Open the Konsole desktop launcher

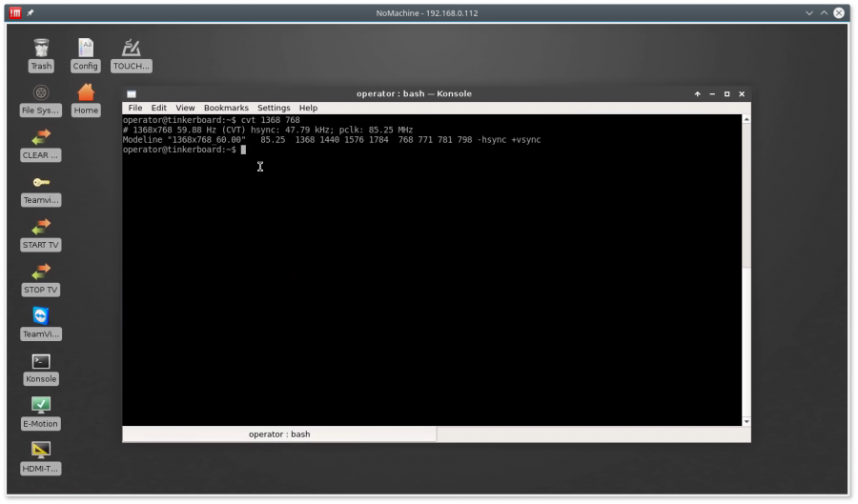[x=41, y=361]
